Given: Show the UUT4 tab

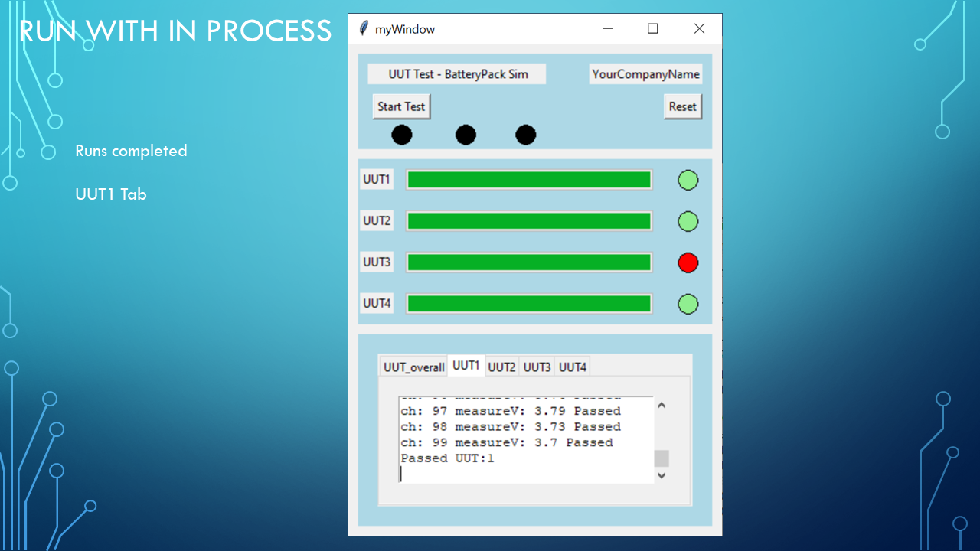Looking at the screenshot, I should (573, 367).
